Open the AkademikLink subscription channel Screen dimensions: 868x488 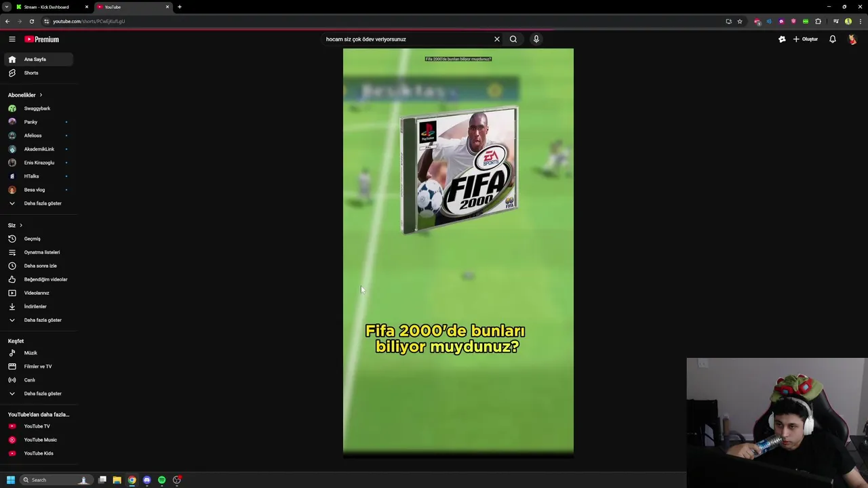tap(38, 149)
